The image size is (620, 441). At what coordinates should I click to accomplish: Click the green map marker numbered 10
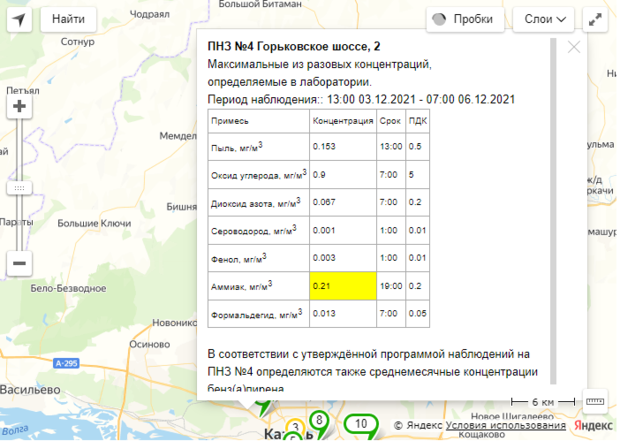coord(362,425)
